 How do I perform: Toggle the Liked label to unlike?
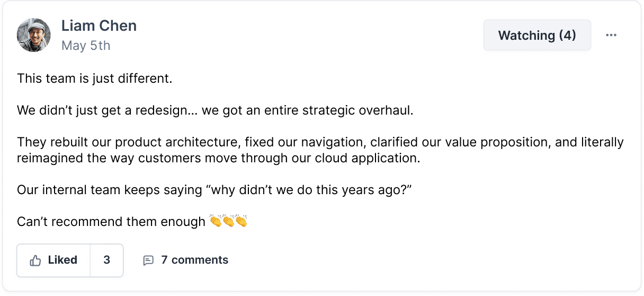click(x=62, y=260)
